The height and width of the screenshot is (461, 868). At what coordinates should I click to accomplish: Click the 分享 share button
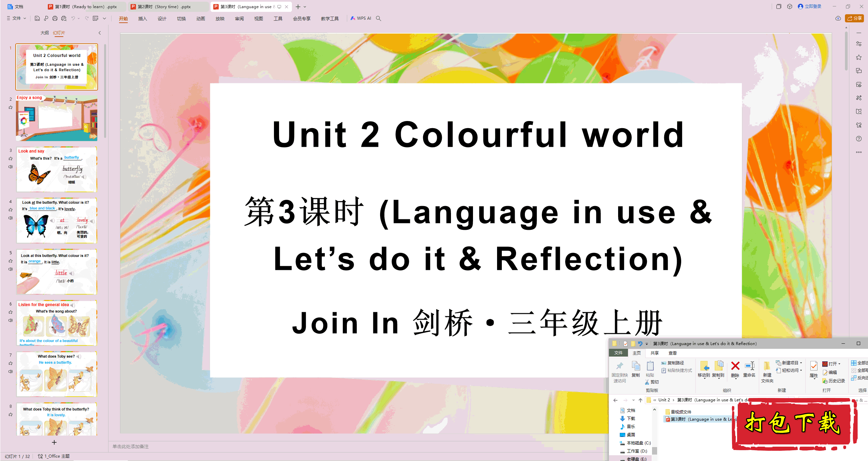coord(854,18)
